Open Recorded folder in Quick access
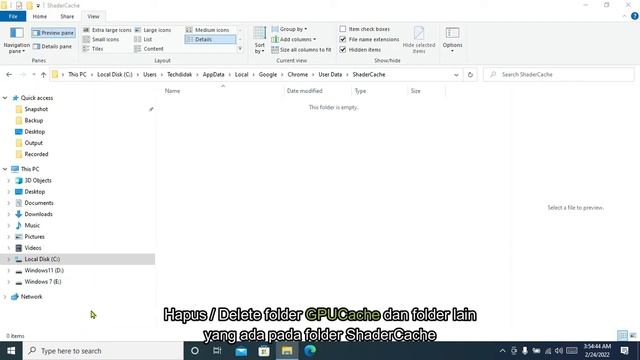The width and height of the screenshot is (640, 360). coord(36,154)
